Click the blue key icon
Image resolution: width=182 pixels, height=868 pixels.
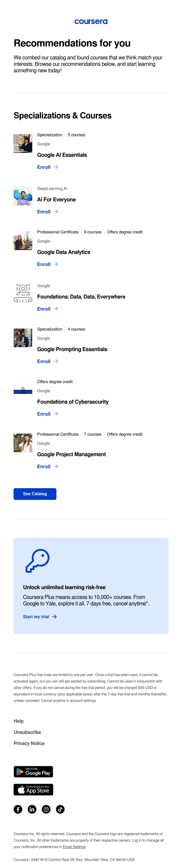point(37,561)
